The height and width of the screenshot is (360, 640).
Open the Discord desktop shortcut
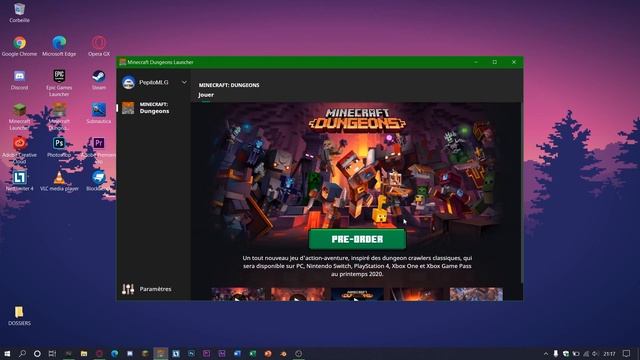tap(19, 80)
